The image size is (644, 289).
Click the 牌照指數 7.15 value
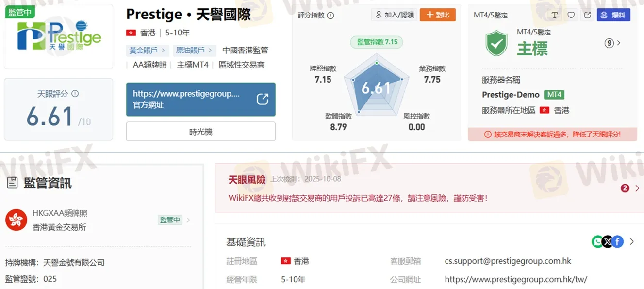(323, 80)
